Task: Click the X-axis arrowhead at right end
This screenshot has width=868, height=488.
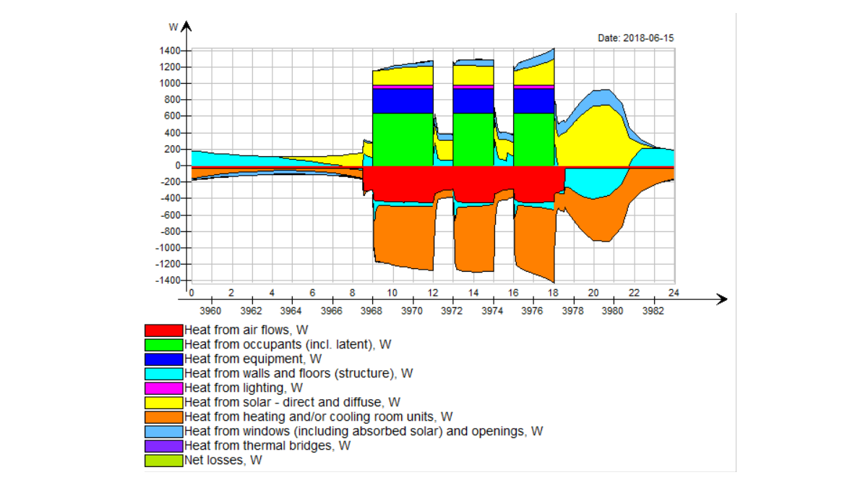Action: coord(721,299)
